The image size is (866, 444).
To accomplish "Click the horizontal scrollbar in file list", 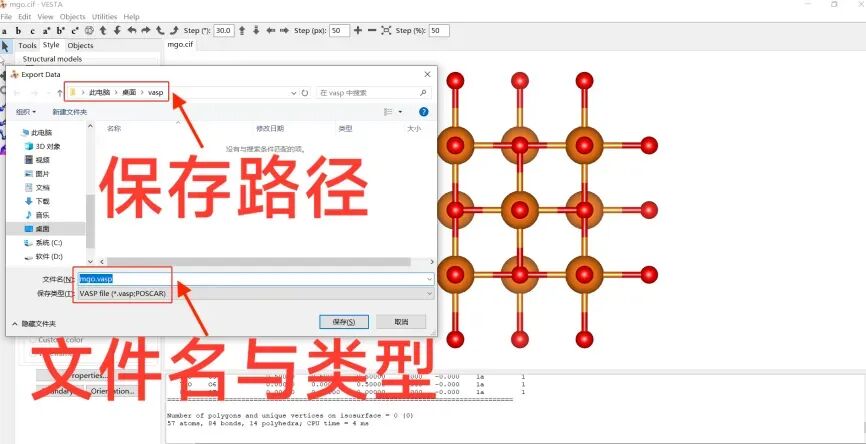I will 259,262.
